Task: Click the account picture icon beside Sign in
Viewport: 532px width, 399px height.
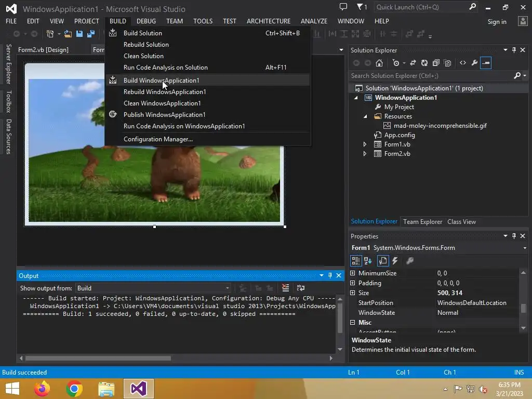Action: tap(523, 21)
